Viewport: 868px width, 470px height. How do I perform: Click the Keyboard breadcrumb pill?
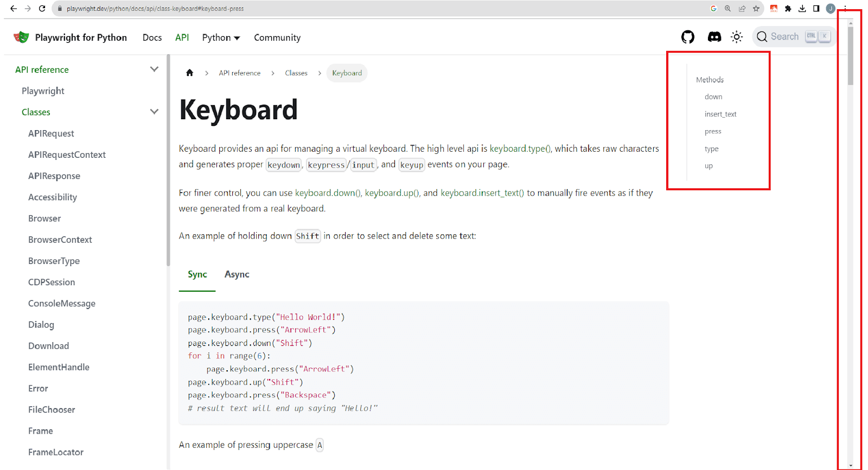[x=347, y=73]
